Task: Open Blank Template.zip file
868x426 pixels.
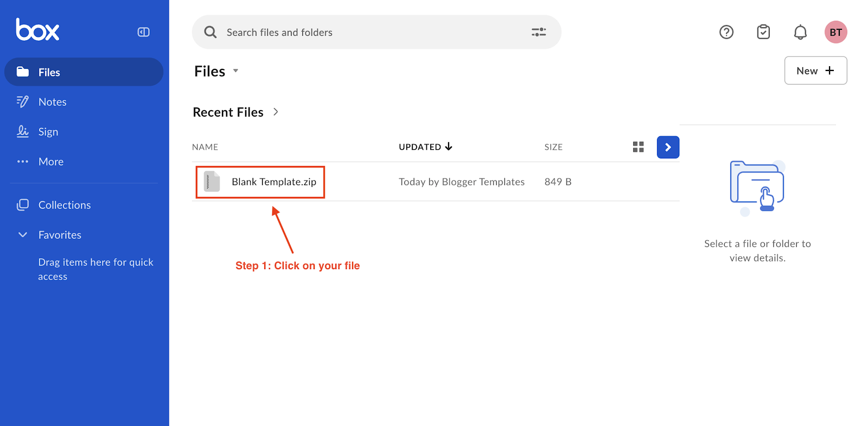Action: click(274, 182)
